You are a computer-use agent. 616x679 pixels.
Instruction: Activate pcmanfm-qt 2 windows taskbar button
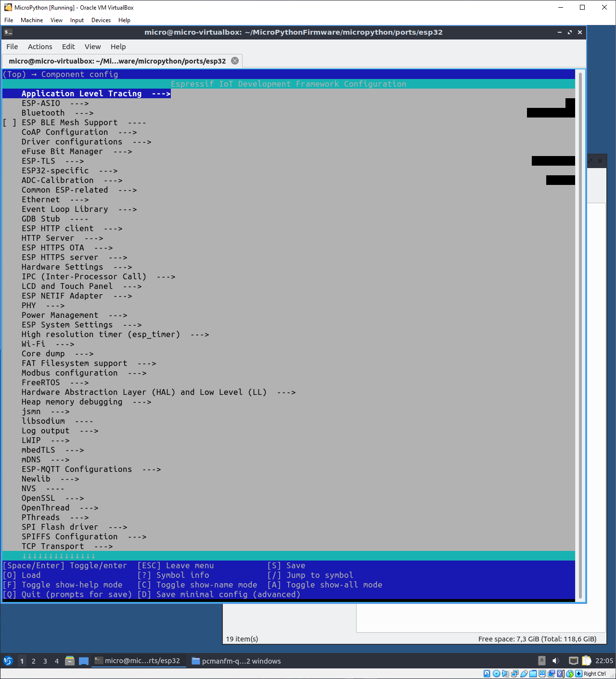click(236, 661)
